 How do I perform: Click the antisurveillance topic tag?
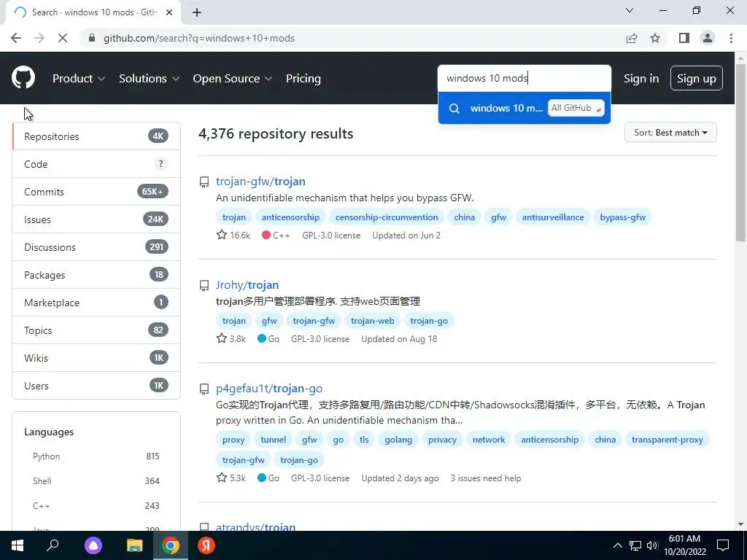click(x=553, y=217)
